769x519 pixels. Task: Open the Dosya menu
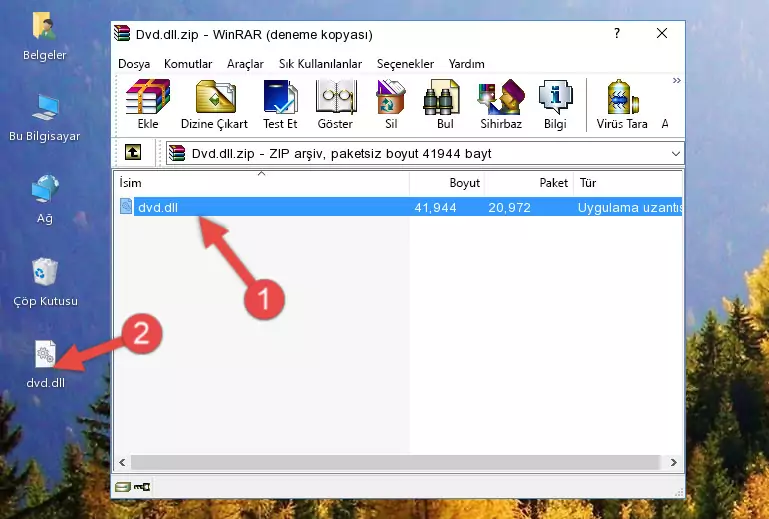pos(134,64)
